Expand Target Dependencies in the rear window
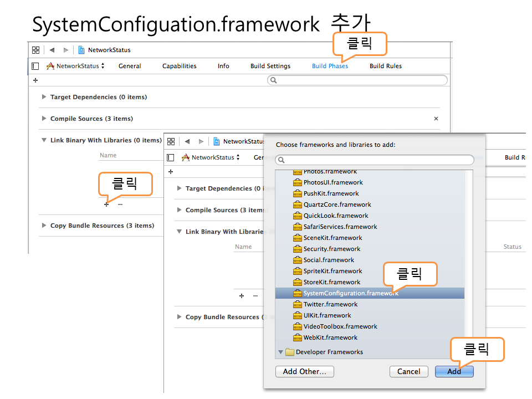The width and height of the screenshot is (532, 399). [44, 97]
